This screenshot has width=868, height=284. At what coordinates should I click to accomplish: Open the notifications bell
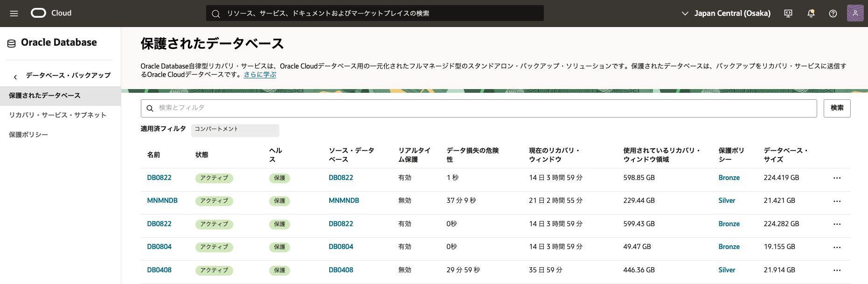811,14
